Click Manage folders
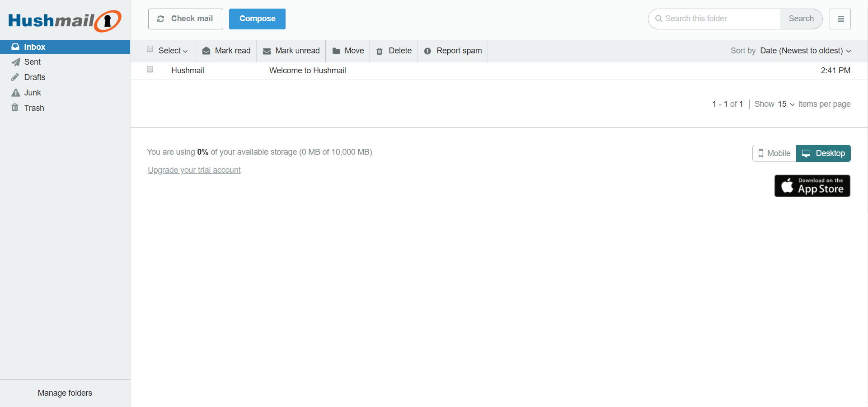 click(x=65, y=393)
